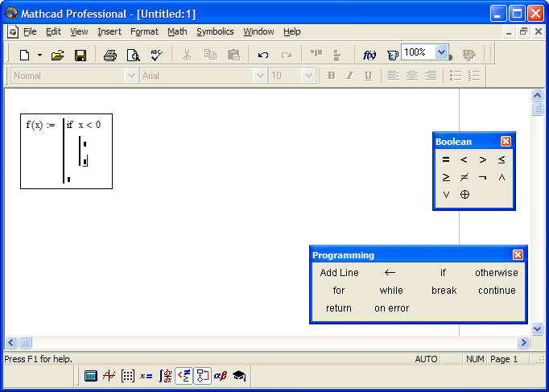This screenshot has width=549, height=392.
Task: Open the Window menu
Action: tap(258, 31)
